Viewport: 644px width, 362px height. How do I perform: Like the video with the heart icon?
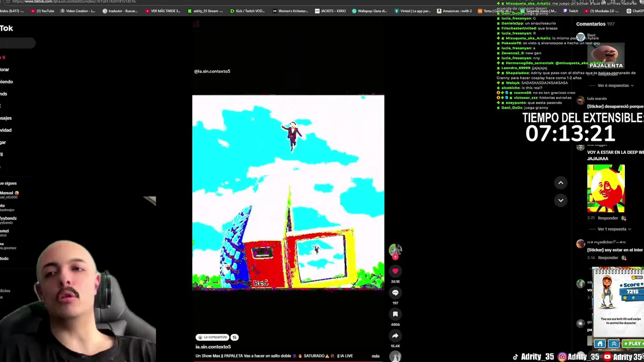point(395,271)
